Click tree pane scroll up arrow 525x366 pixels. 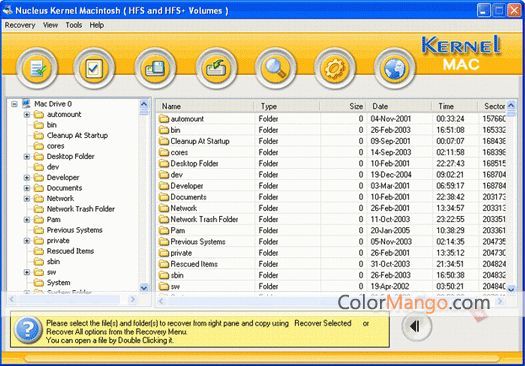click(x=144, y=104)
